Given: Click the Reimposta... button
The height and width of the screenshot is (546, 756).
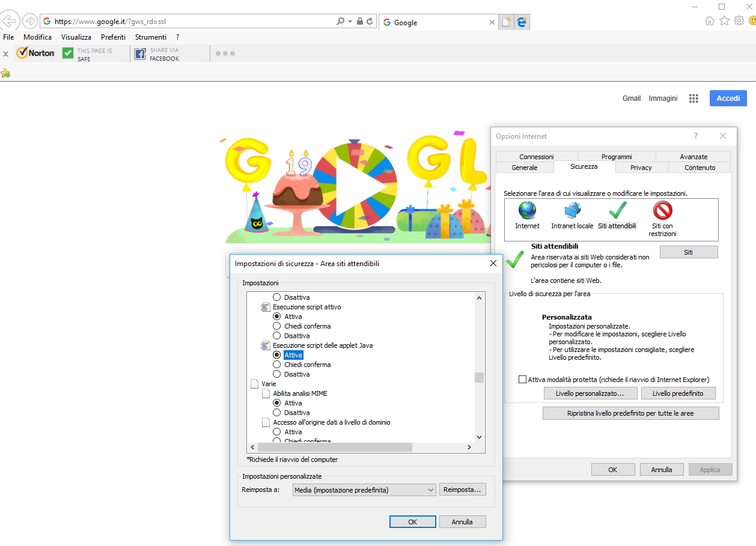Looking at the screenshot, I should coord(462,490).
